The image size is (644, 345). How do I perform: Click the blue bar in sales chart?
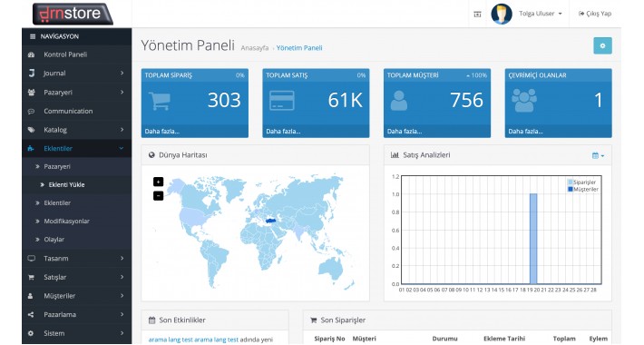point(533,239)
